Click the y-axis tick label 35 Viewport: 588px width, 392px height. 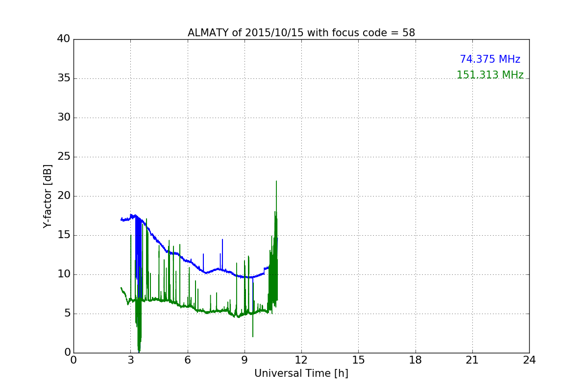click(64, 78)
